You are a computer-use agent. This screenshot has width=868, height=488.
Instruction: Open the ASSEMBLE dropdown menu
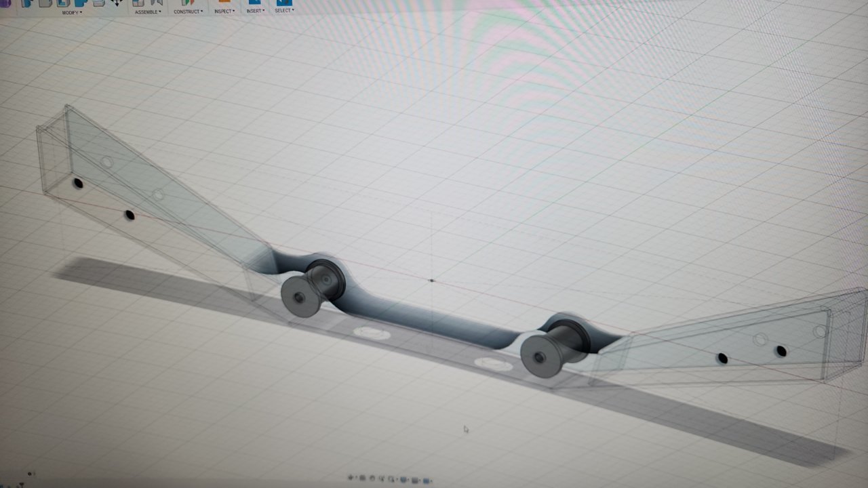click(x=148, y=12)
